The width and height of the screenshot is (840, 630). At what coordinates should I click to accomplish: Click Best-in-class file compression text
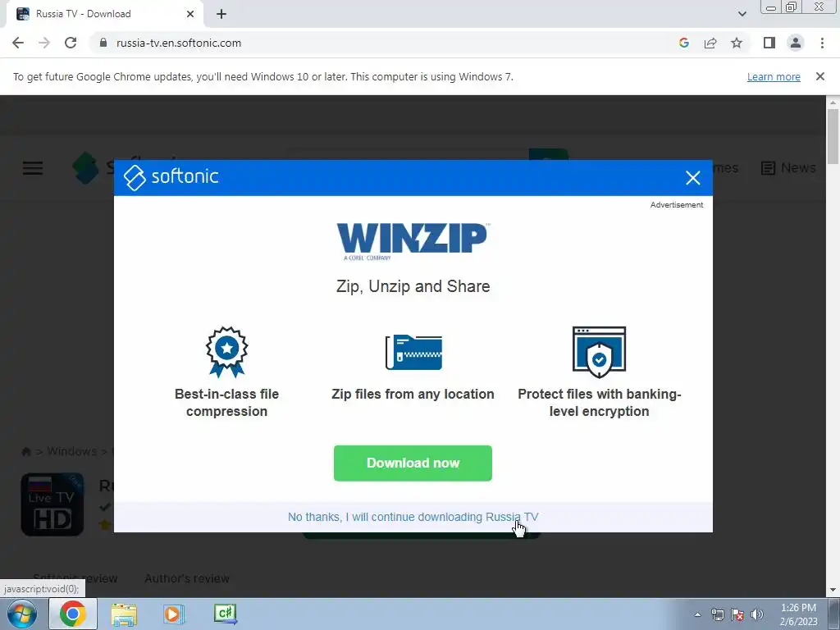[x=226, y=402]
